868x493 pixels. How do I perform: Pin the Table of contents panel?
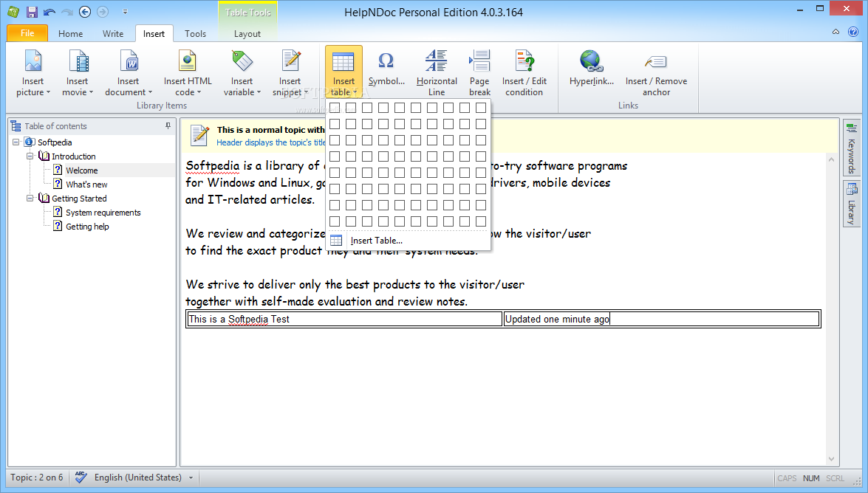click(x=168, y=126)
